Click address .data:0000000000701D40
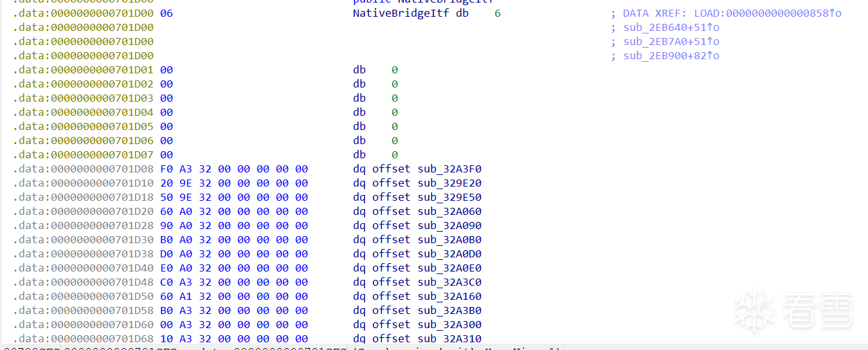The width and height of the screenshot is (868, 350). pos(83,268)
